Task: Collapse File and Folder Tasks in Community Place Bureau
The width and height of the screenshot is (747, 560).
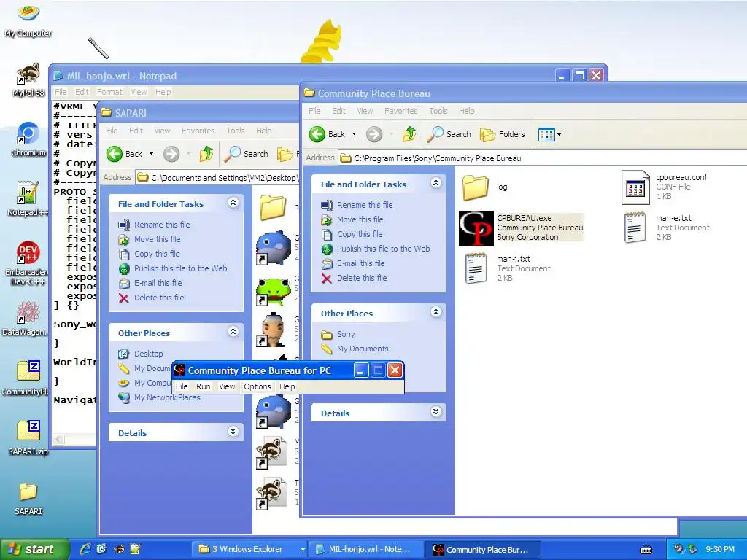Action: 436,183
